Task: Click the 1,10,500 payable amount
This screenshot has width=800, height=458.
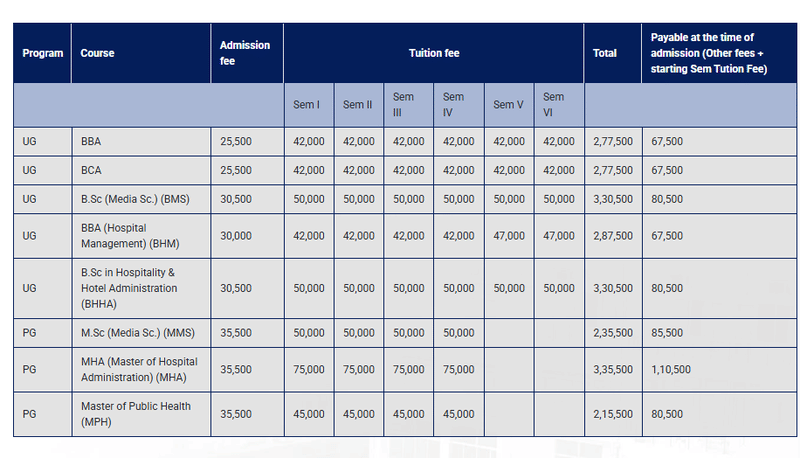Action: point(670,369)
